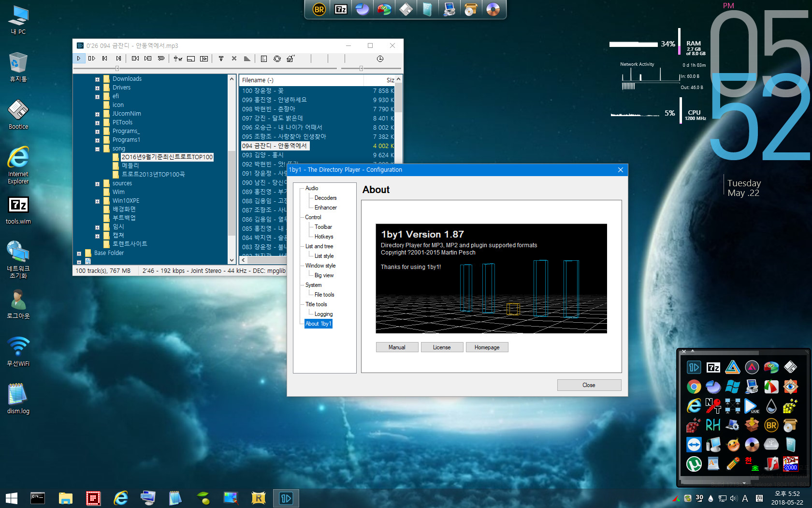Expand the Downloads folder in tree
Screen dimensions: 812x508
tap(97, 79)
